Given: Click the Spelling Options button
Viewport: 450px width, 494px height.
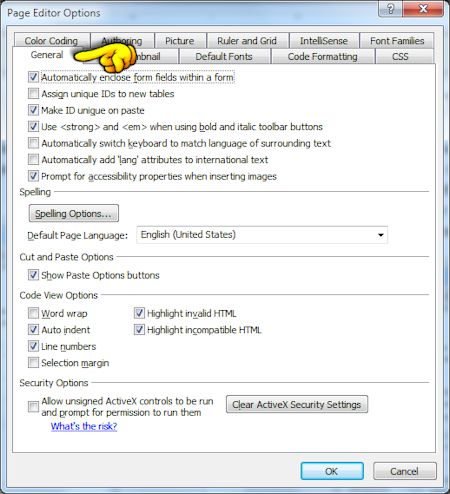Looking at the screenshot, I should tap(74, 213).
